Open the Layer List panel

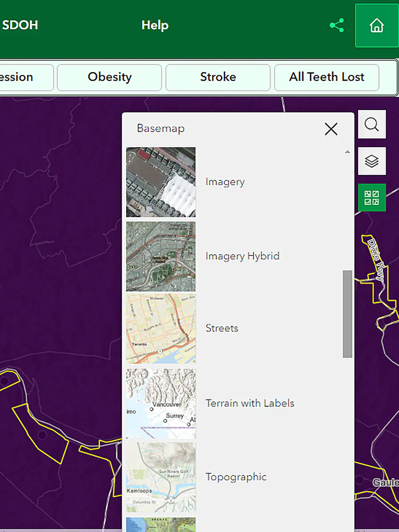tap(372, 160)
